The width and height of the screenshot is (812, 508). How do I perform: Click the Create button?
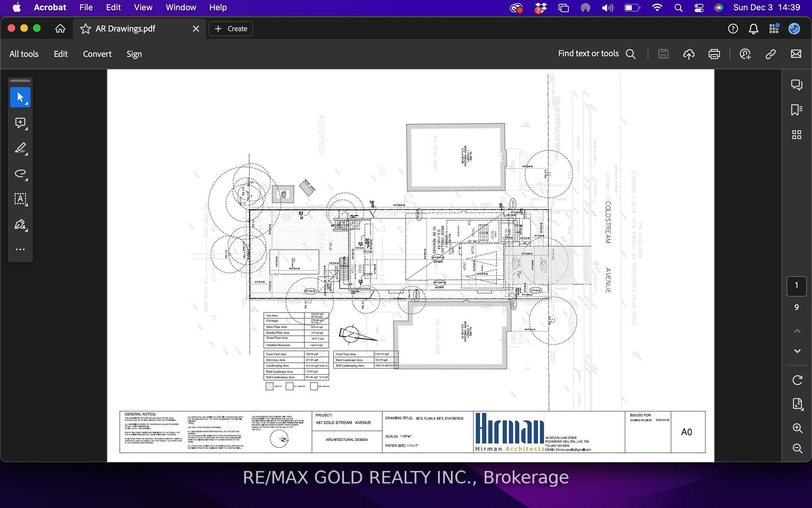point(231,29)
